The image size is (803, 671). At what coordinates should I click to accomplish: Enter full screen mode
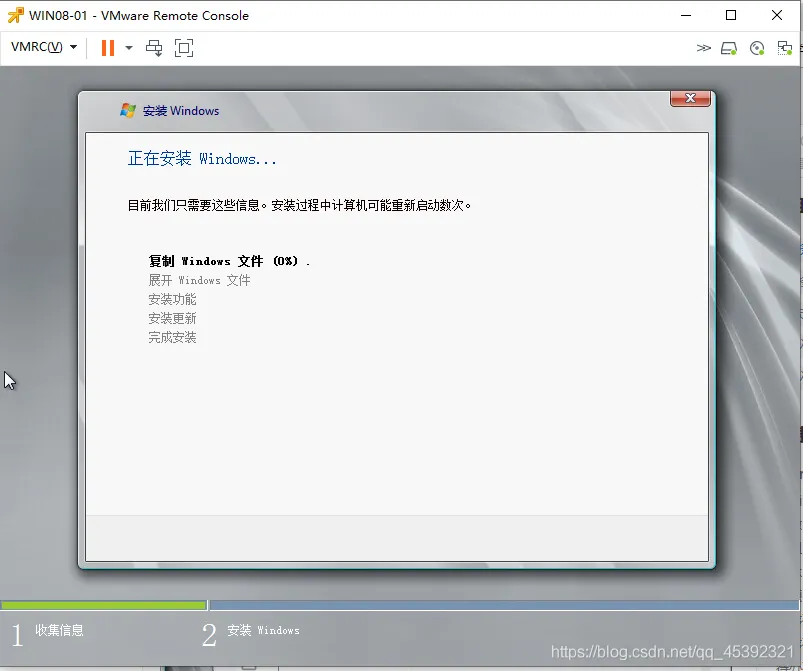(x=184, y=48)
